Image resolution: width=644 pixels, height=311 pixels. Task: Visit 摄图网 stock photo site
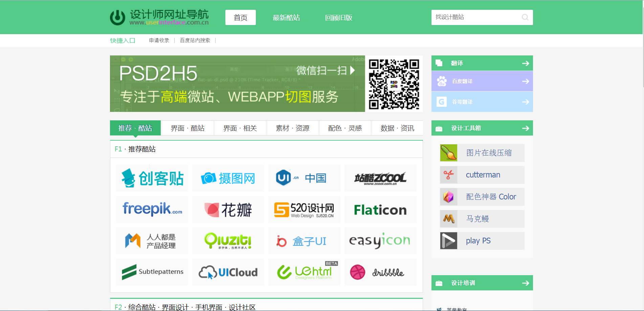[228, 178]
